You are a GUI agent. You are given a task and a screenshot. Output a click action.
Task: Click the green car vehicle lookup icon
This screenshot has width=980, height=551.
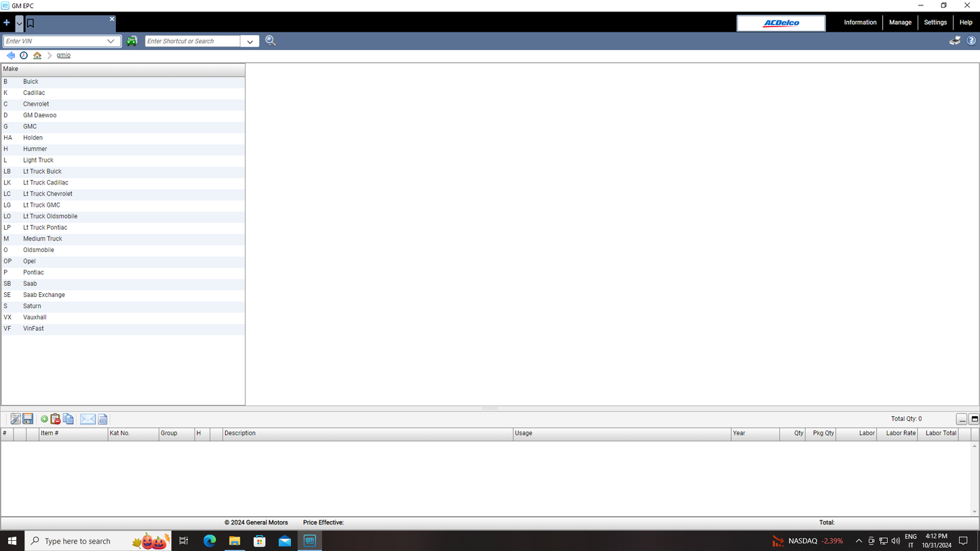[x=132, y=41]
